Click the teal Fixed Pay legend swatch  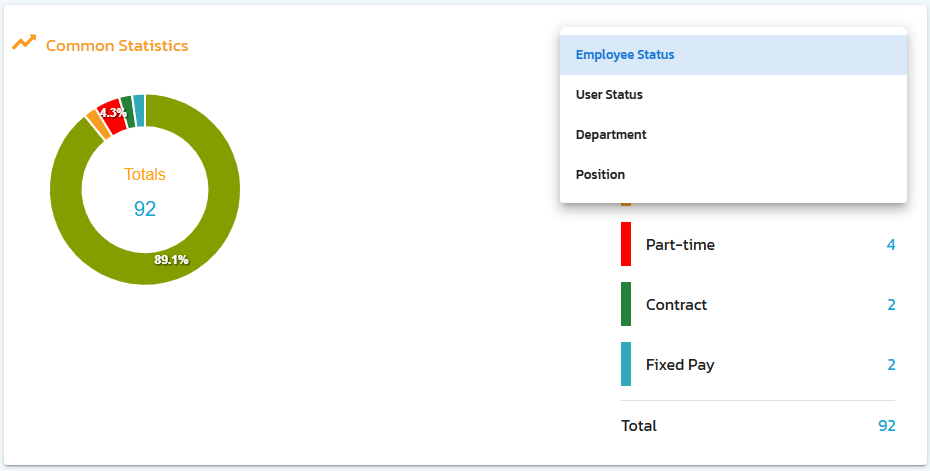pos(626,365)
